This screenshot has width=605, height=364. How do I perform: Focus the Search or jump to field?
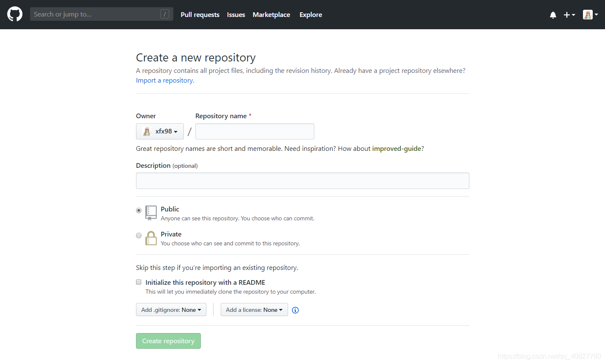(102, 14)
